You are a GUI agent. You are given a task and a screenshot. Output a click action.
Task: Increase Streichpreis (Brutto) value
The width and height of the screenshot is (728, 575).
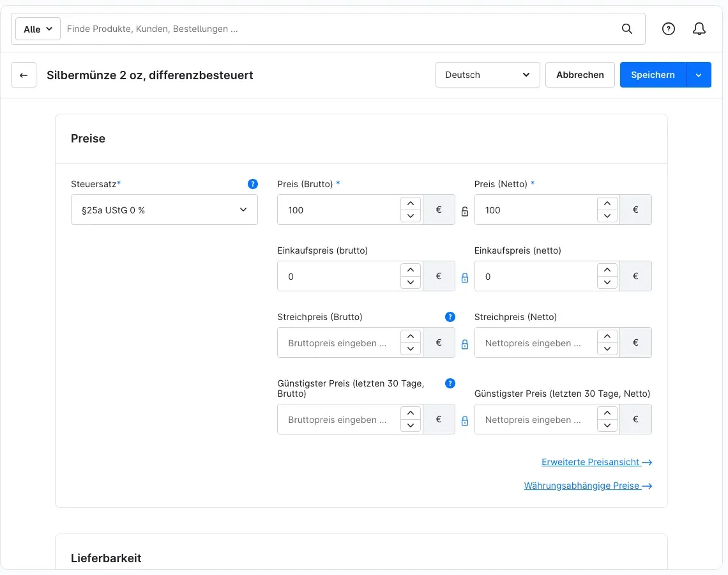click(x=411, y=337)
